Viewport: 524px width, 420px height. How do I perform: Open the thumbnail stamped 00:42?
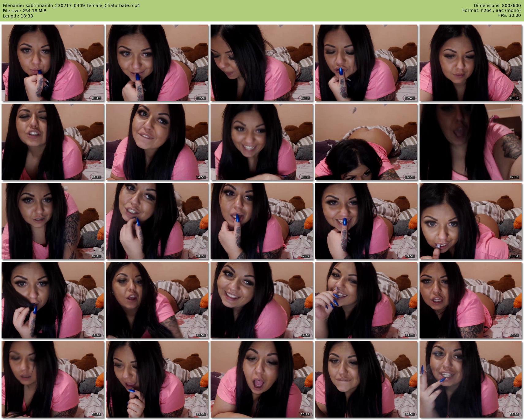pyautogui.click(x=53, y=63)
